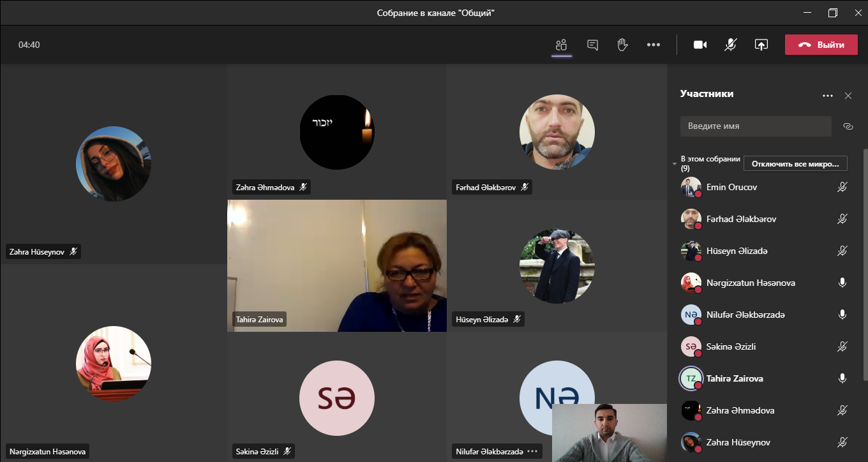Collapse the В этом собрании section
This screenshot has height=462, width=868.
(x=675, y=164)
